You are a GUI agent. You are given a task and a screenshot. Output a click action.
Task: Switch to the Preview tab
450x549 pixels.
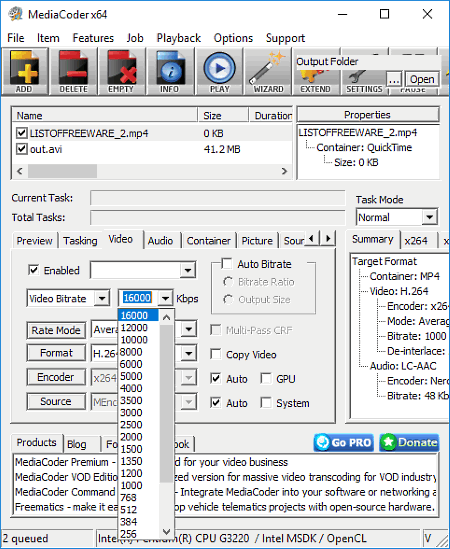(34, 241)
